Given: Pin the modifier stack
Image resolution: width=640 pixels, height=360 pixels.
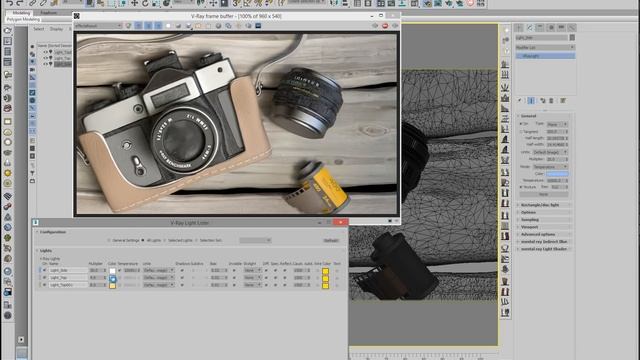Looking at the screenshot, I should (520, 100).
